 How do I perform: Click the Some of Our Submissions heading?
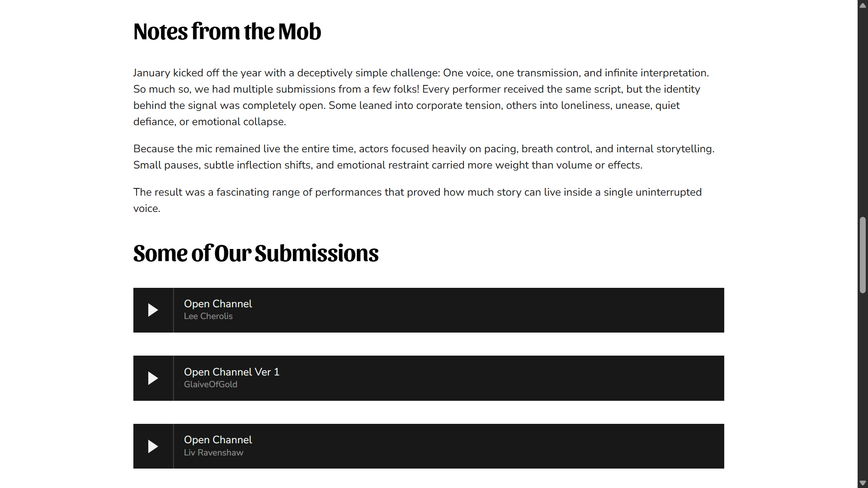(x=256, y=253)
